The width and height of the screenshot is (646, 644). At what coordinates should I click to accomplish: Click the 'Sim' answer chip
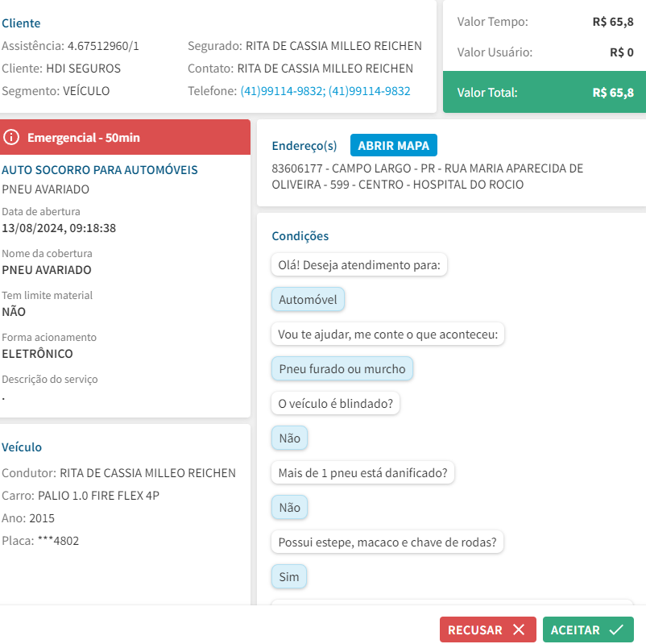[289, 577]
